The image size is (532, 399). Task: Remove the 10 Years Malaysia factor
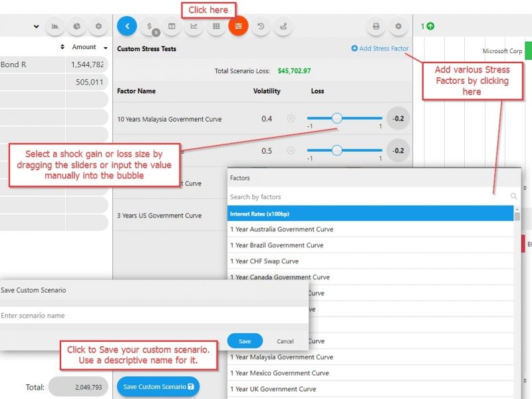pos(291,118)
